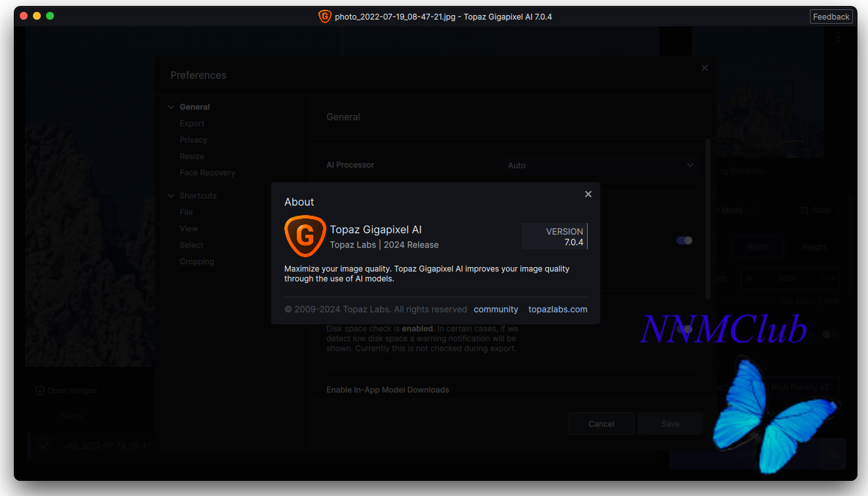
Task: Click the Topaz Gigapixel AI logo in About
Action: click(x=305, y=236)
